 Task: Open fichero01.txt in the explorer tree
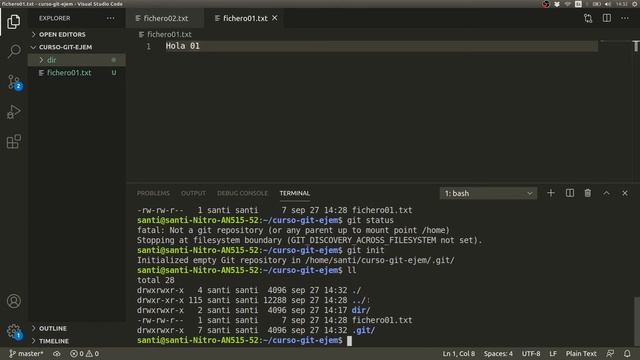77,73
